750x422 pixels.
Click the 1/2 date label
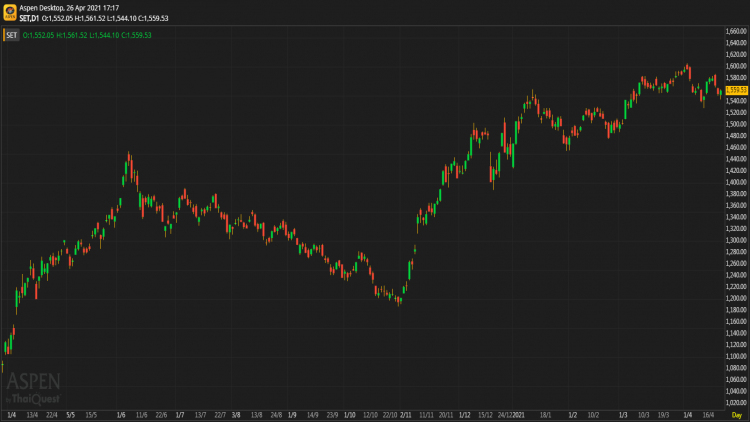click(573, 415)
